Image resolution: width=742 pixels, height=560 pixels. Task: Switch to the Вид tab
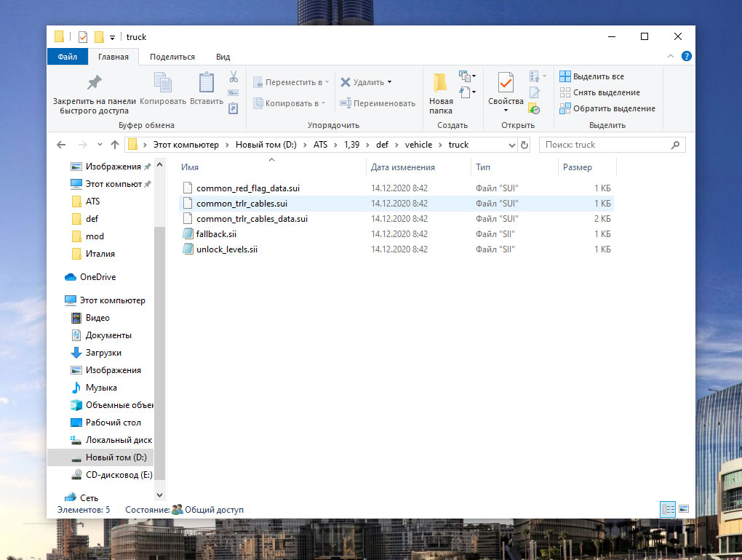coord(223,57)
